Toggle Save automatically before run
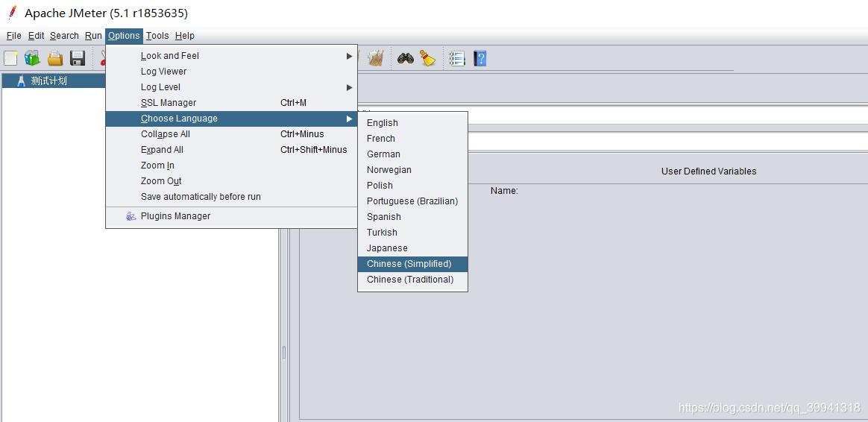This screenshot has width=868, height=422. point(231,197)
